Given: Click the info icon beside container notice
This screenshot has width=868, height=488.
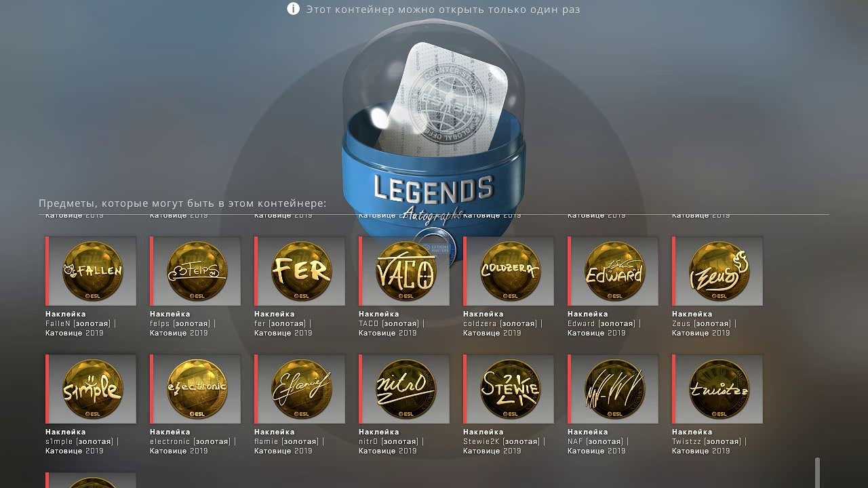Looking at the screenshot, I should pos(293,9).
